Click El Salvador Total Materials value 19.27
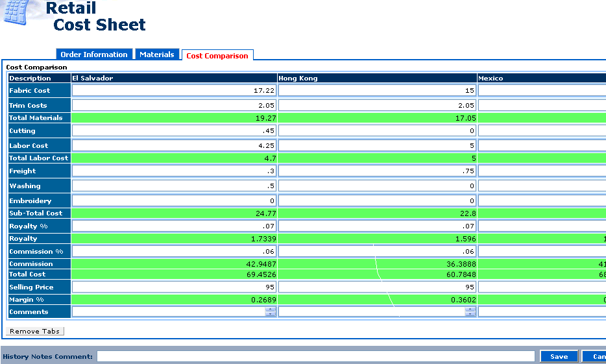This screenshot has width=606, height=364. [265, 118]
